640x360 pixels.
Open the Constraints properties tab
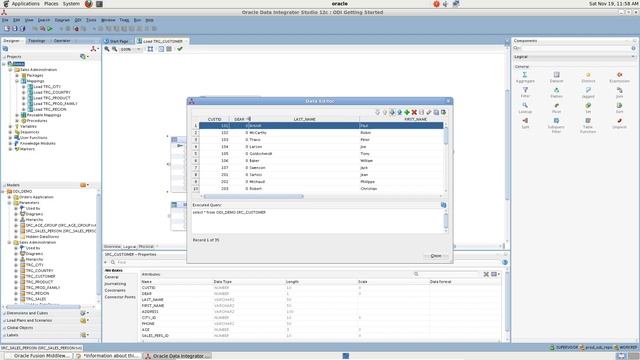coord(115,290)
